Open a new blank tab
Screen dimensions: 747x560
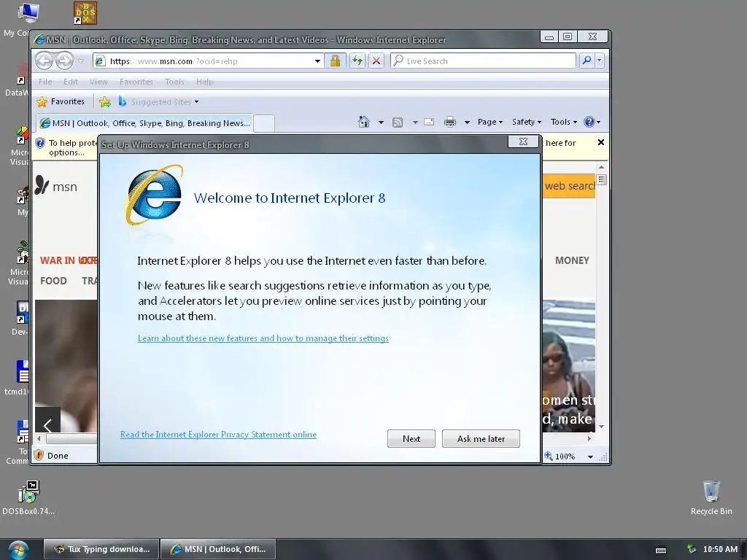(x=264, y=123)
